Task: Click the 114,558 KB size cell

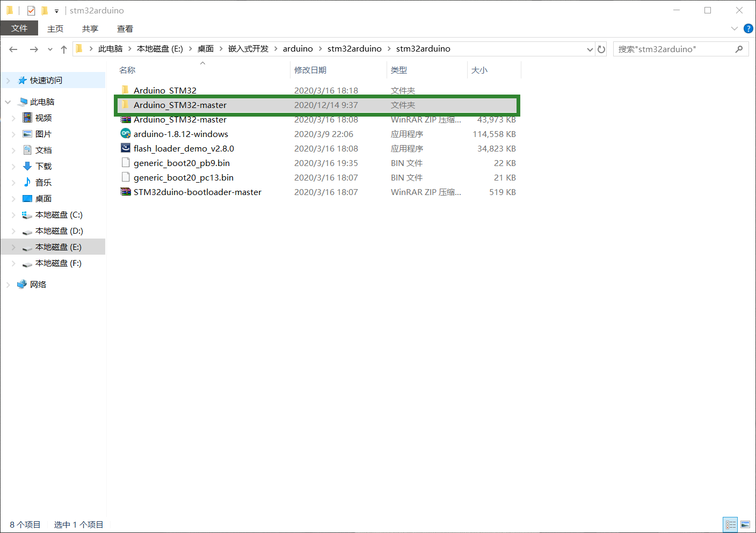Action: click(x=494, y=134)
